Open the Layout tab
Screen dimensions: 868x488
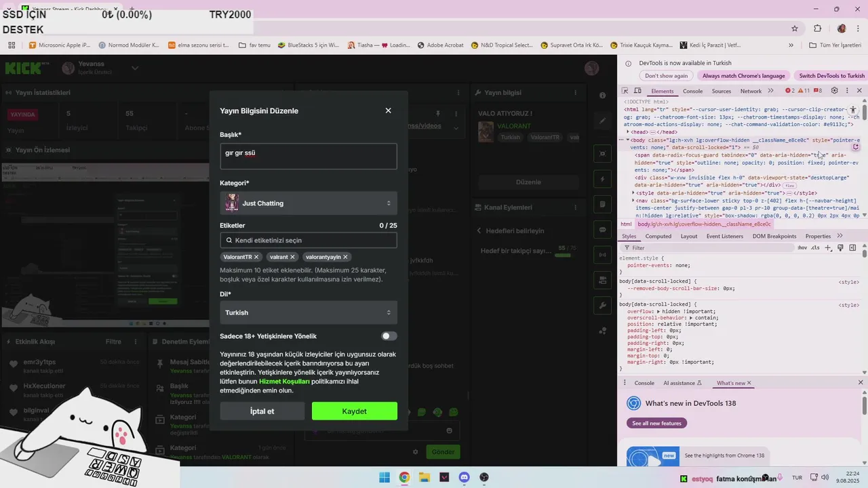point(688,237)
